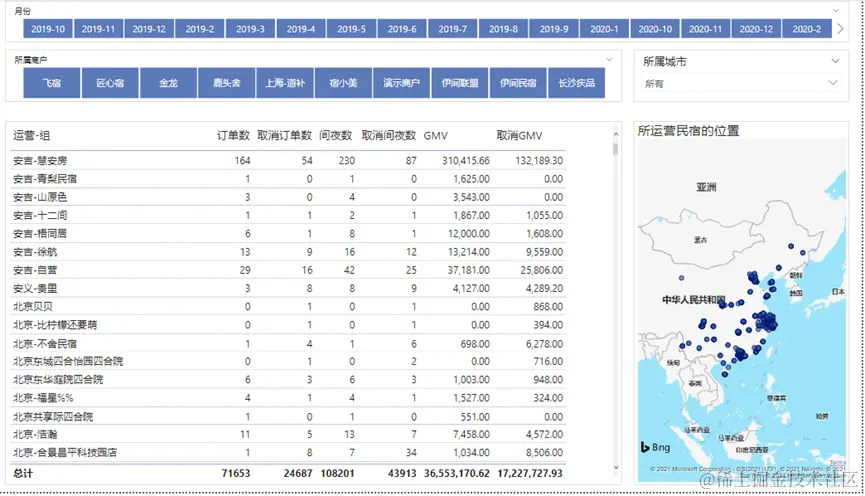Click the 北京东城四合怡园四合院 row name
865x496 pixels.
point(68,361)
